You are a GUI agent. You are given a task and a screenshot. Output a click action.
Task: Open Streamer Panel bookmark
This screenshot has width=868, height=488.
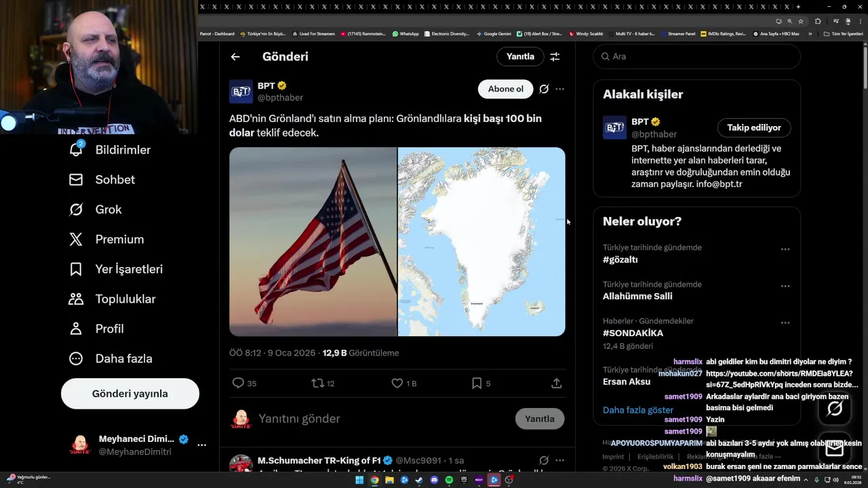click(677, 33)
